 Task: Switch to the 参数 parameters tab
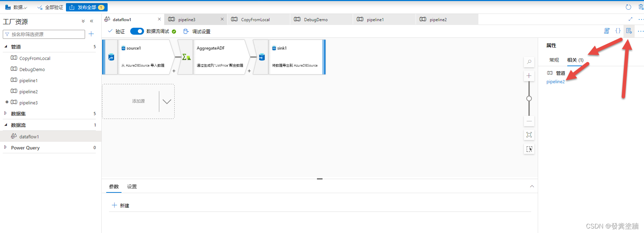[114, 187]
